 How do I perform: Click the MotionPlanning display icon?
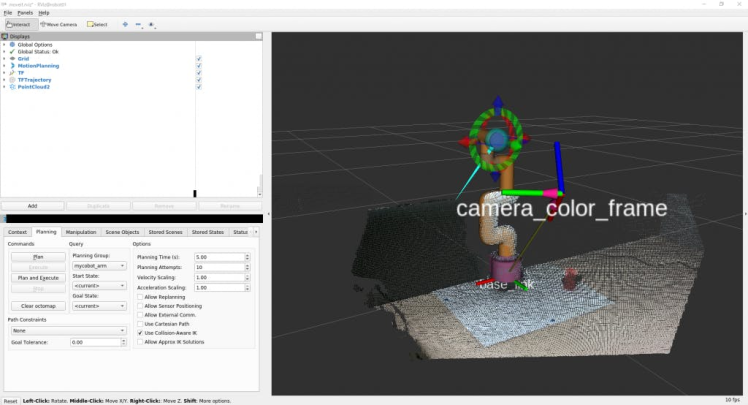tap(12, 65)
